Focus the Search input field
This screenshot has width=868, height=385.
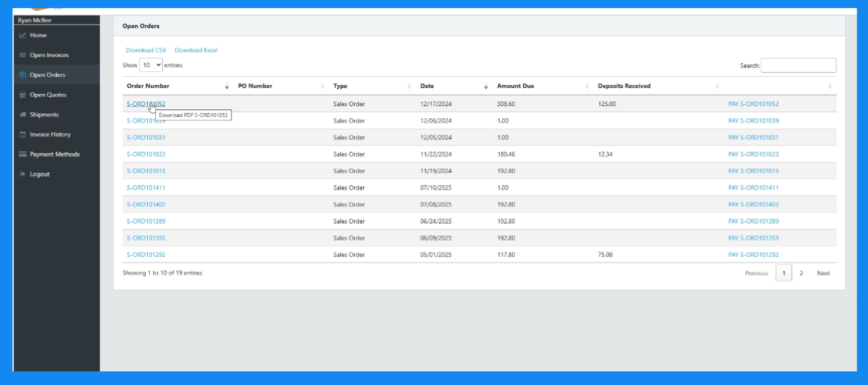click(x=799, y=65)
